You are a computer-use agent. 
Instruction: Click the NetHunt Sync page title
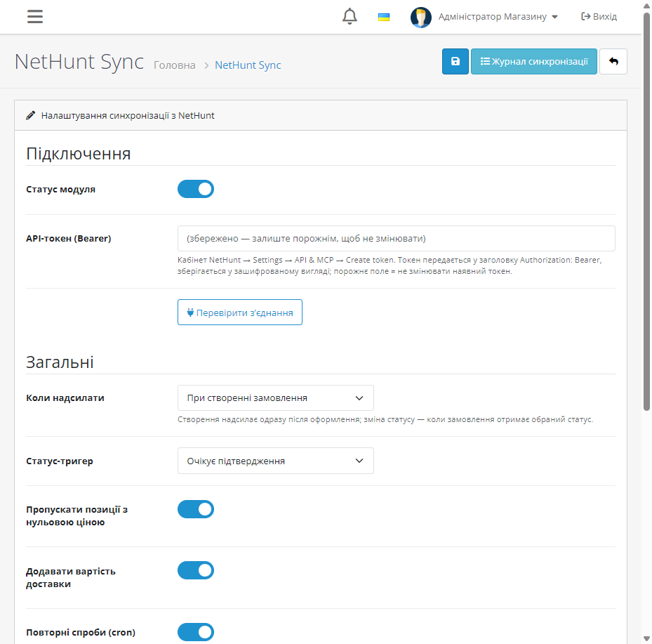tap(79, 62)
